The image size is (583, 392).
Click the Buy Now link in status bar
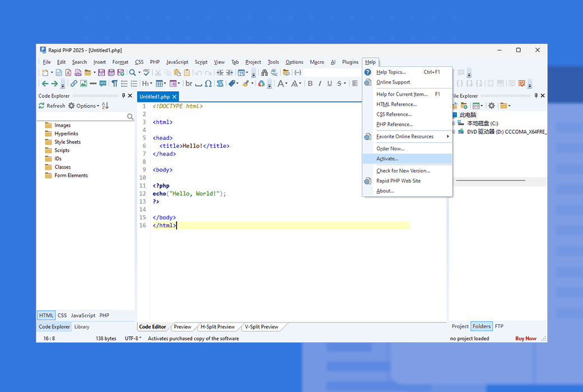526,338
